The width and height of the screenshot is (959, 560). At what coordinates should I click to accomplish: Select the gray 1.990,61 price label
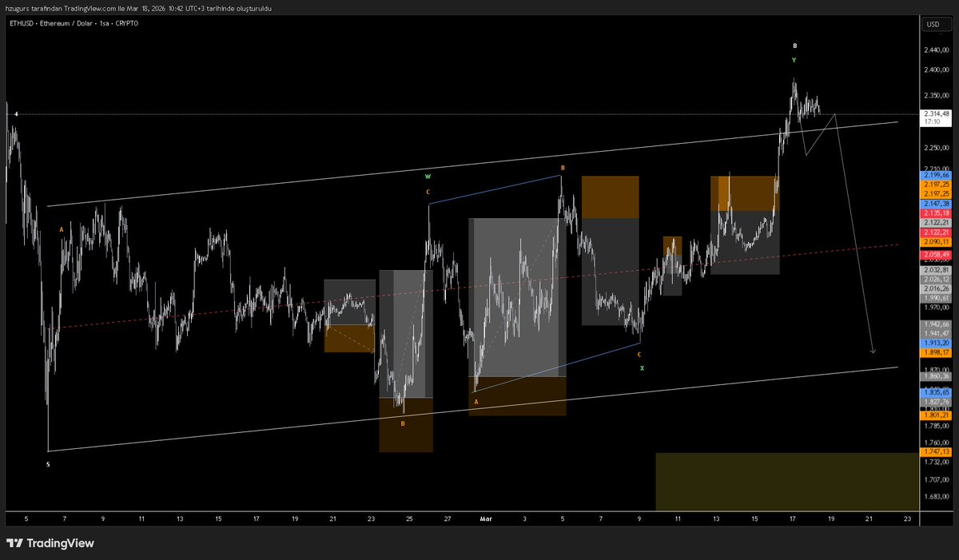click(x=936, y=297)
